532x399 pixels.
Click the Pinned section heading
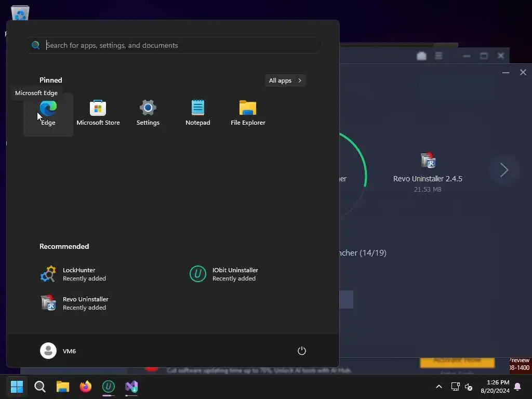[50, 80]
